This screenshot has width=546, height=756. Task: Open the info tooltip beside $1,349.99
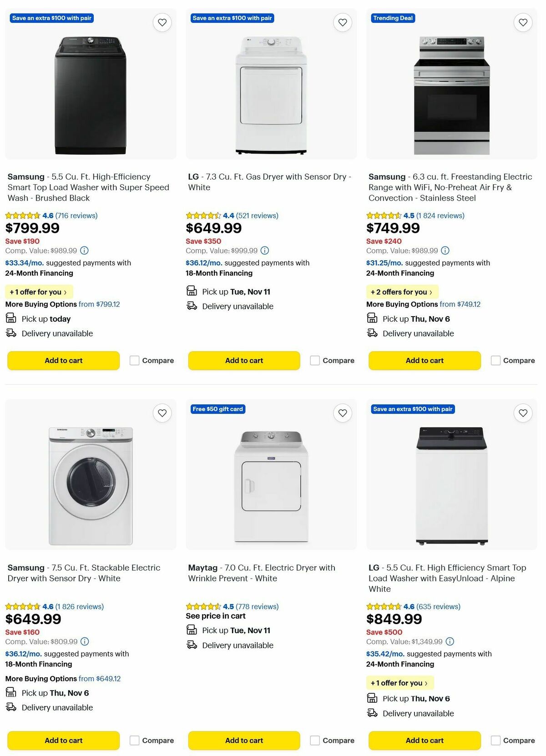[x=450, y=642]
